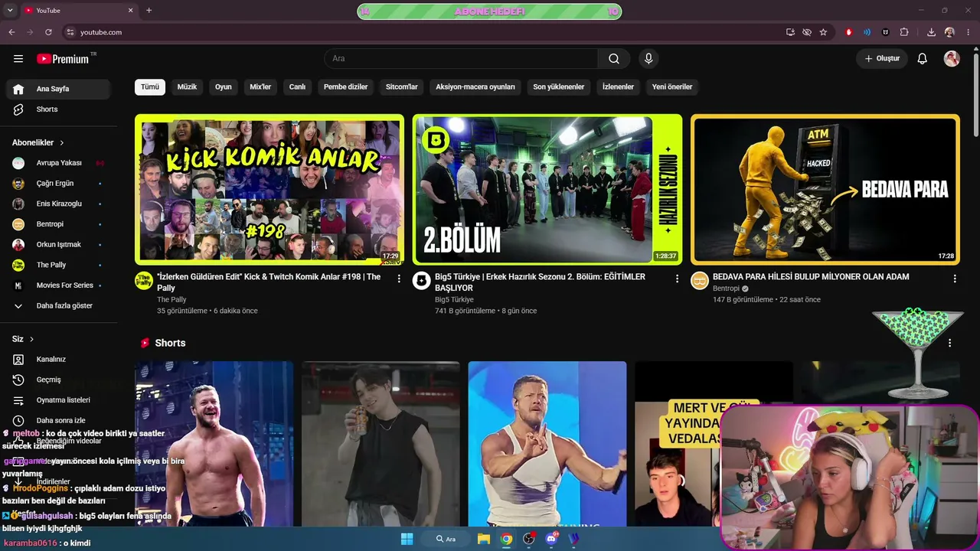Image resolution: width=980 pixels, height=551 pixels.
Task: Open File Explorer from the taskbar
Action: (484, 539)
